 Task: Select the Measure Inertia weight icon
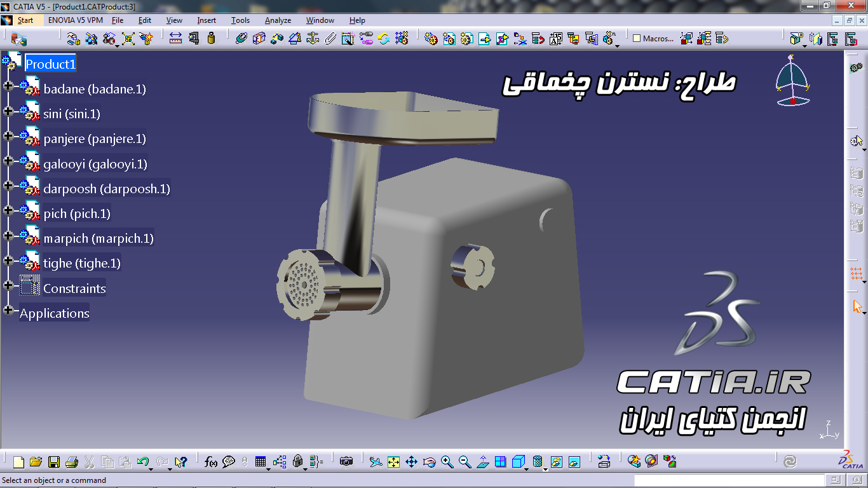(212, 38)
